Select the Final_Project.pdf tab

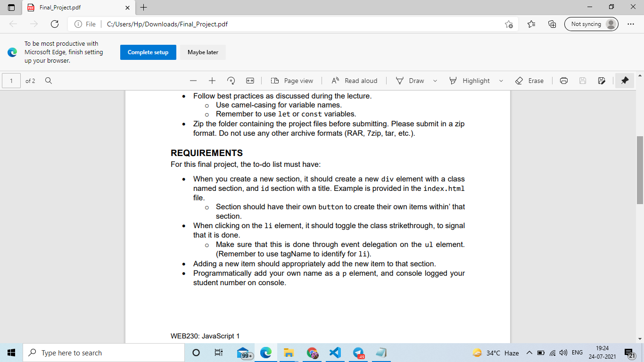pyautogui.click(x=78, y=8)
